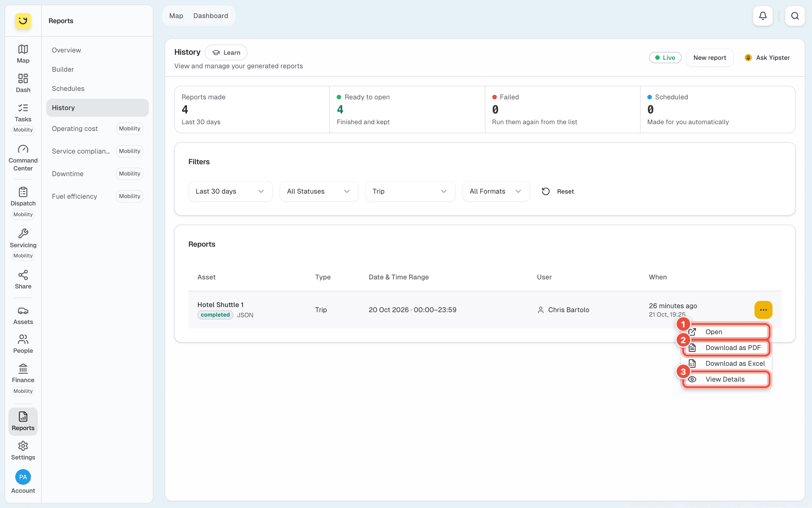The width and height of the screenshot is (812, 508).
Task: Click the Hotel Shuttle 1 asset name
Action: tap(220, 305)
